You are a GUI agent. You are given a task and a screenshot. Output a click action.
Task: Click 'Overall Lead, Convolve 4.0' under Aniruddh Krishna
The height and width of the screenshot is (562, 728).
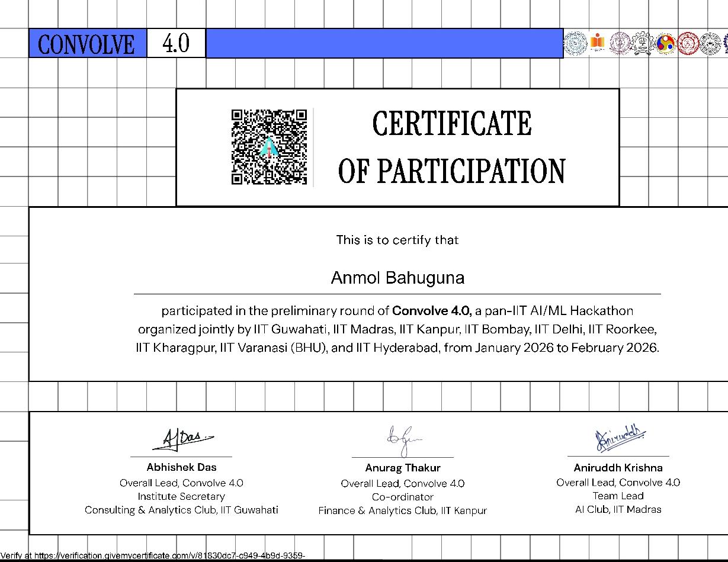618,482
